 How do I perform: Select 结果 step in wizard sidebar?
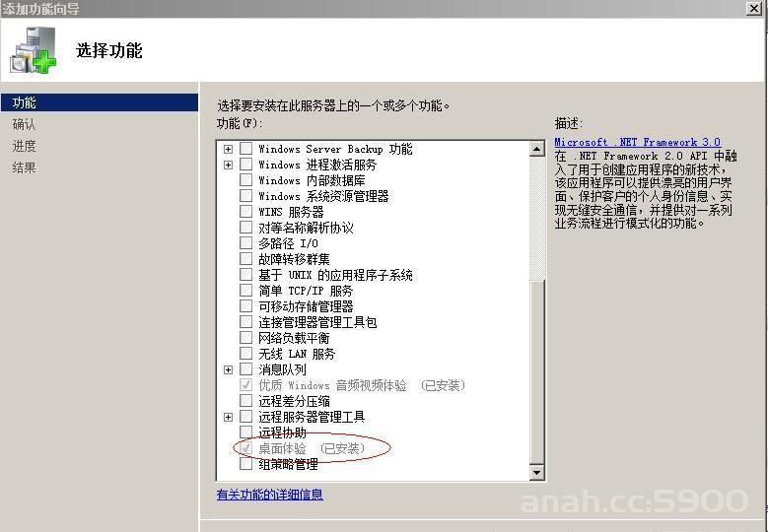[24, 167]
